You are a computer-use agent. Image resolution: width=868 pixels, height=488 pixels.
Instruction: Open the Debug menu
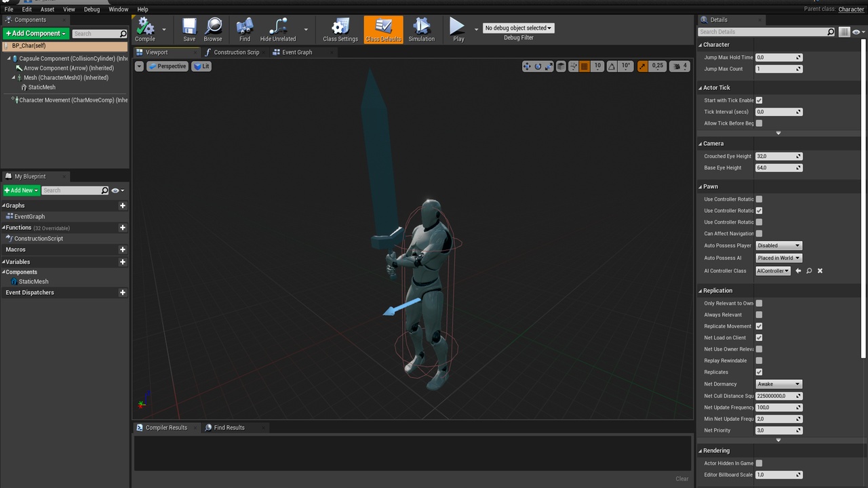click(x=92, y=9)
